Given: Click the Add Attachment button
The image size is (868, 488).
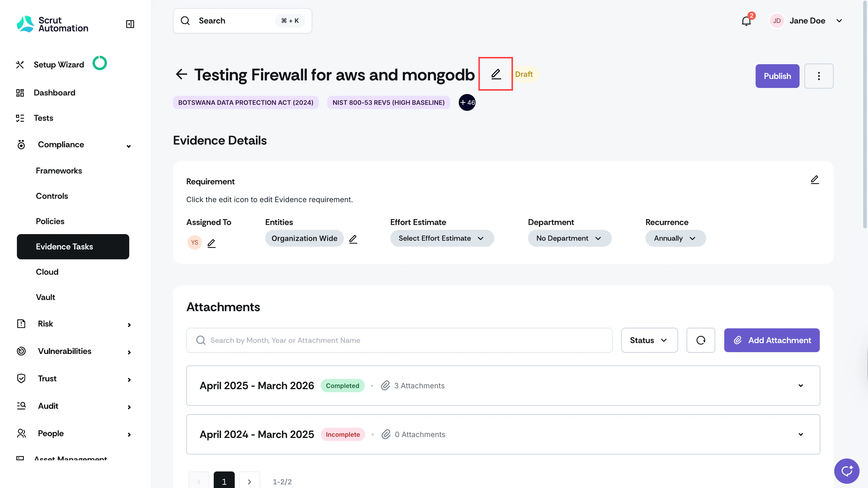Looking at the screenshot, I should click(772, 340).
